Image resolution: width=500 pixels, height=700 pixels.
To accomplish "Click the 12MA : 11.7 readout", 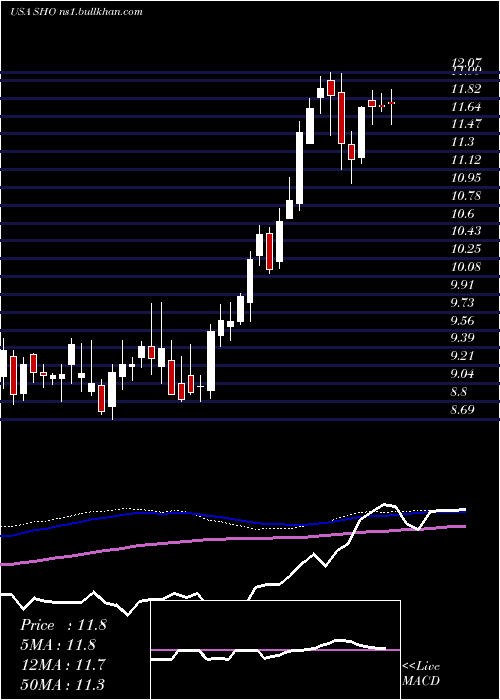I will (62, 665).
